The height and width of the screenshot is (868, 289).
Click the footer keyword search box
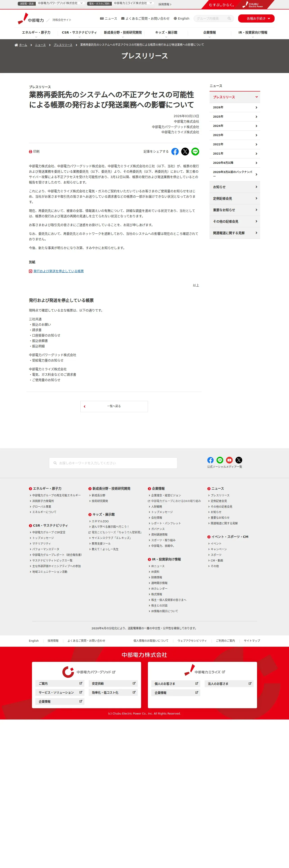pos(113,463)
